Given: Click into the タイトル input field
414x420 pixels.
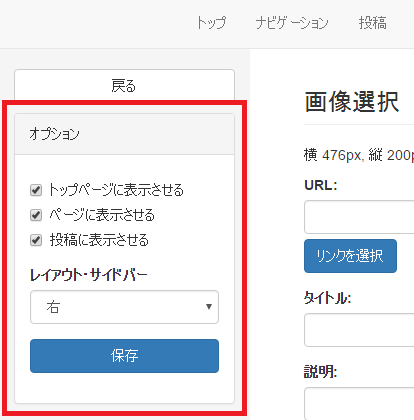Looking at the screenshot, I should pos(359,330).
